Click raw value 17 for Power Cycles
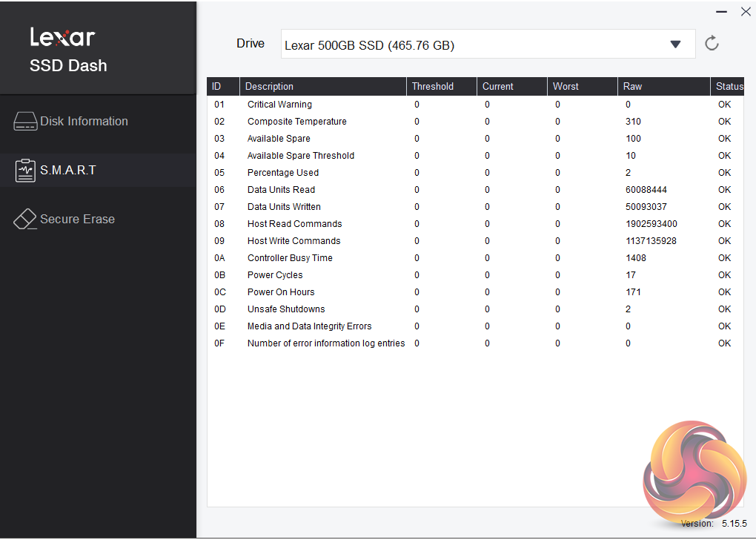Screen dimensions: 756x540 [x=631, y=275]
